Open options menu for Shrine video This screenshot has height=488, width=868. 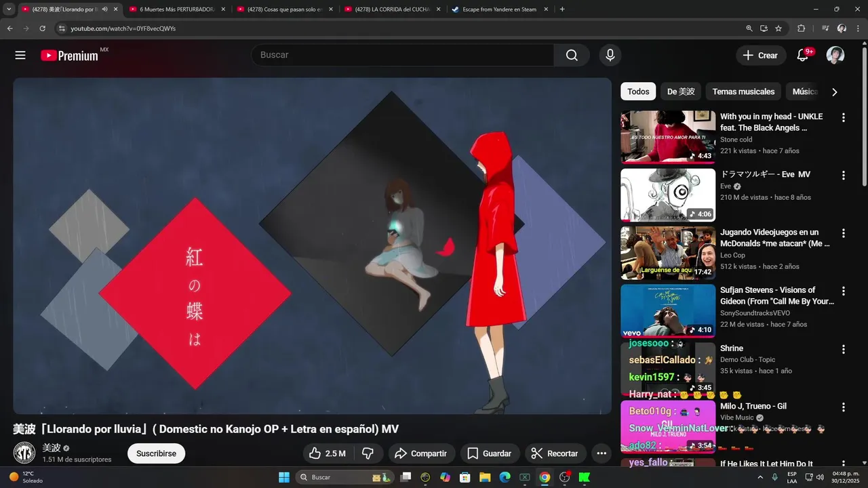point(844,349)
